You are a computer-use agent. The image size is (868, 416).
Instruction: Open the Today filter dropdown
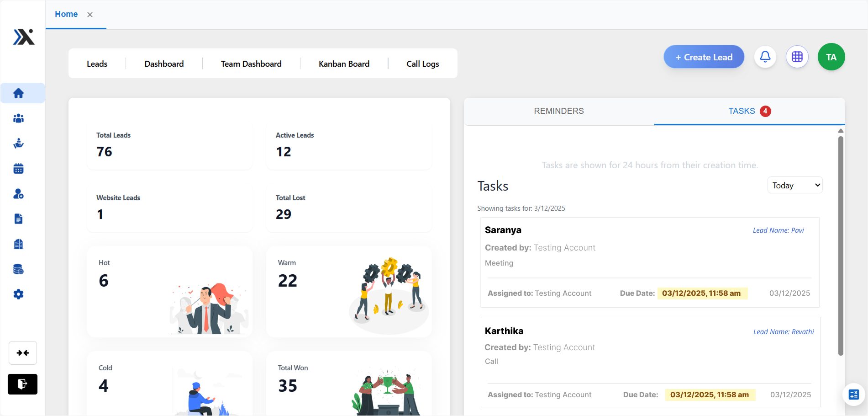(795, 185)
